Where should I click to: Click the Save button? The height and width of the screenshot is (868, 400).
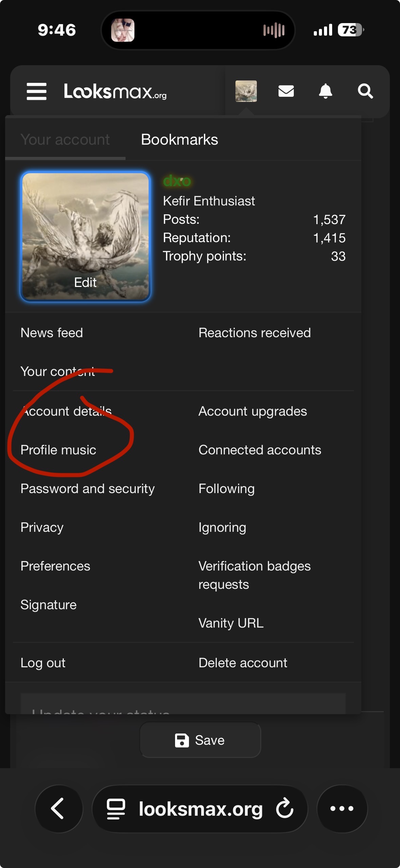click(x=200, y=740)
